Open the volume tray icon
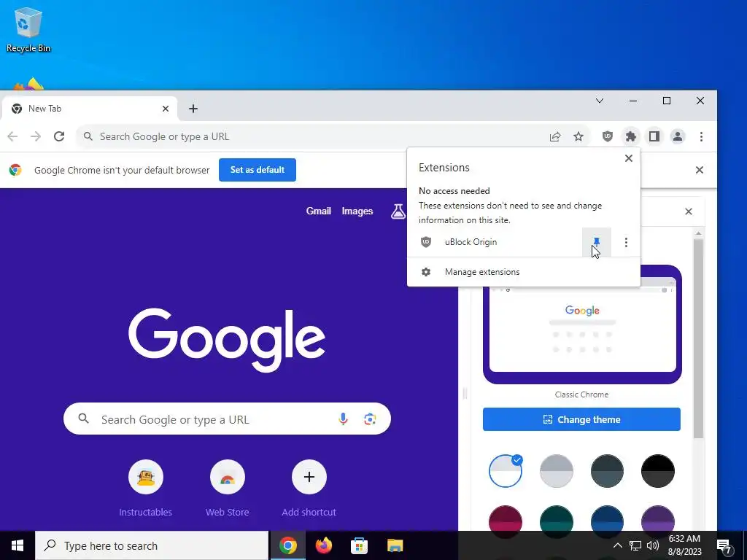This screenshot has height=560, width=747. click(x=653, y=545)
